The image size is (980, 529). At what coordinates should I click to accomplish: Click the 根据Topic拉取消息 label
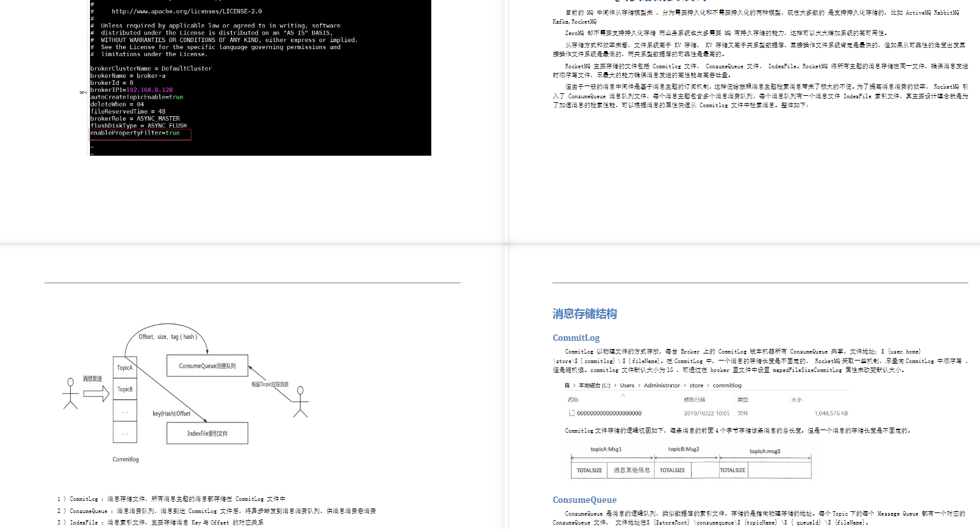pos(270,384)
